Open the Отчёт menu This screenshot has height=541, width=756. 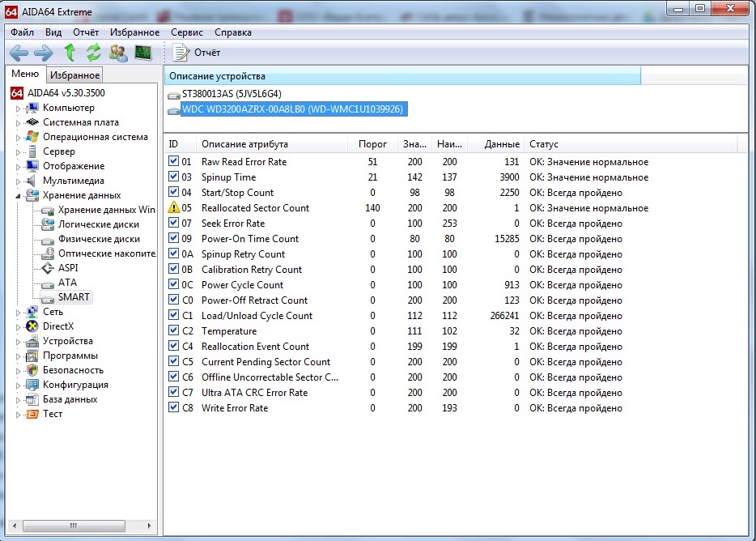coord(86,32)
